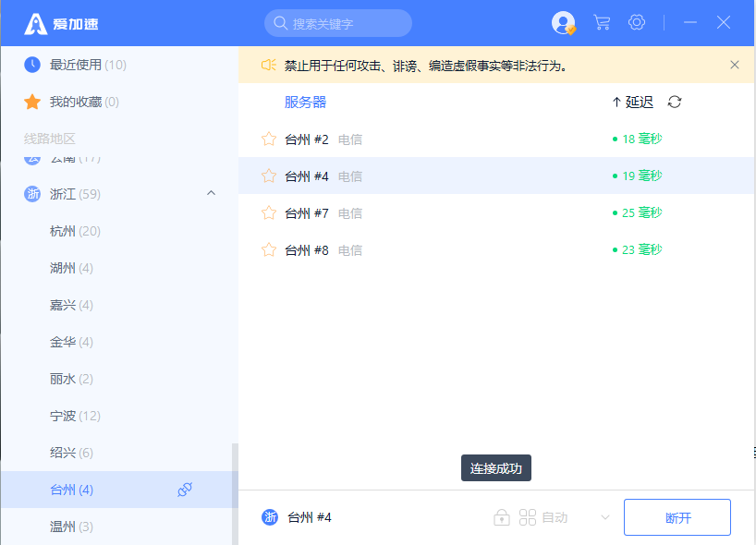
Task: Favorite the 台州 #8 server star
Action: [x=269, y=249]
